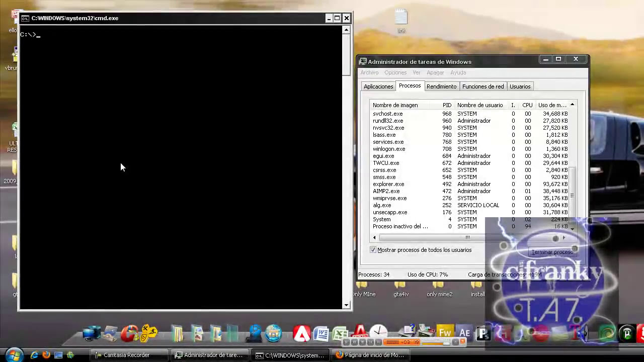Viewport: 644px width, 362px height.
Task: Open the 'lnk' desktop file icon
Action: click(x=401, y=21)
